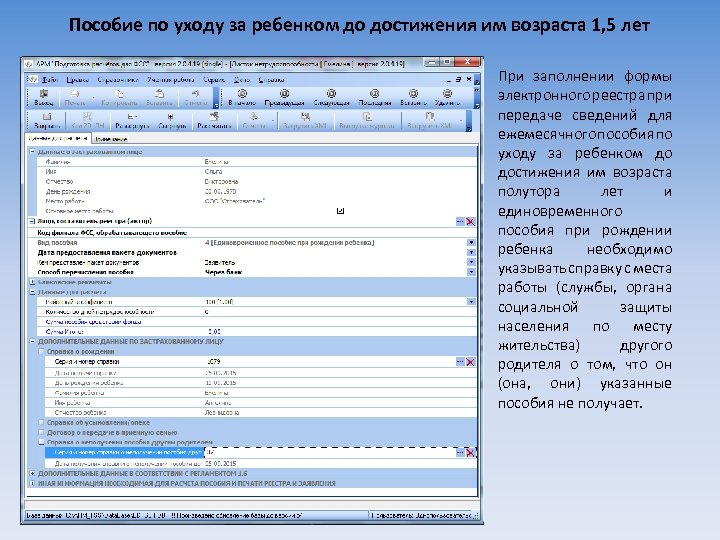Click the Отмена (undo) toolbar icon
Image resolution: width=720 pixels, height=540 pixels.
196,97
